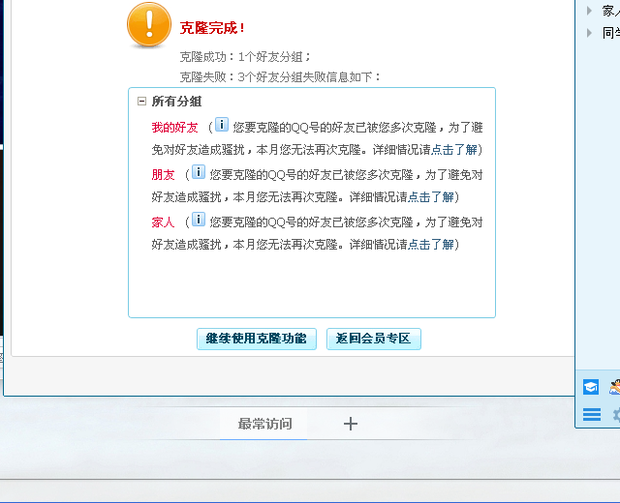
Task: Expand the 家人 group in QQ panel
Action: pos(589,11)
